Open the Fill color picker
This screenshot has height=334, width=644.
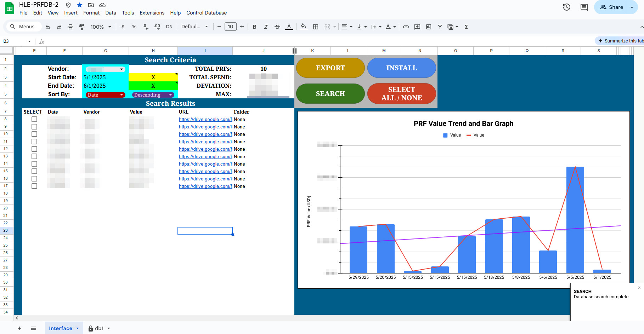coord(304,27)
